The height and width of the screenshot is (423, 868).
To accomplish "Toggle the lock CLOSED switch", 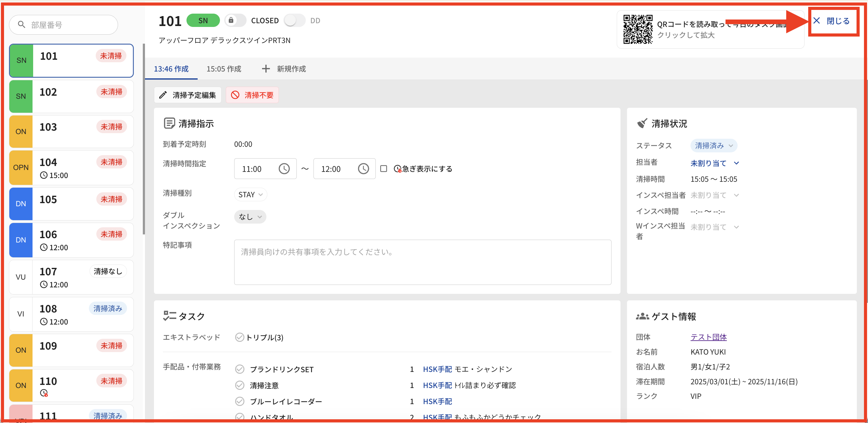I will tap(235, 20).
